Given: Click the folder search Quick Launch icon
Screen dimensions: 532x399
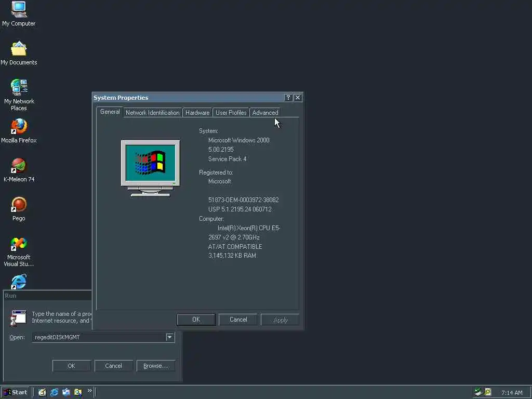Looking at the screenshot, I should 78,392.
